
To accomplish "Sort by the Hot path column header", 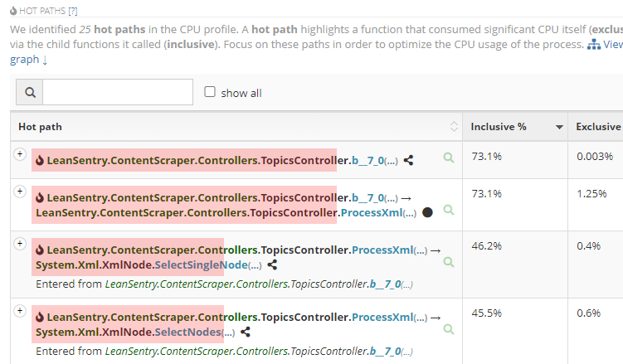I will point(236,127).
